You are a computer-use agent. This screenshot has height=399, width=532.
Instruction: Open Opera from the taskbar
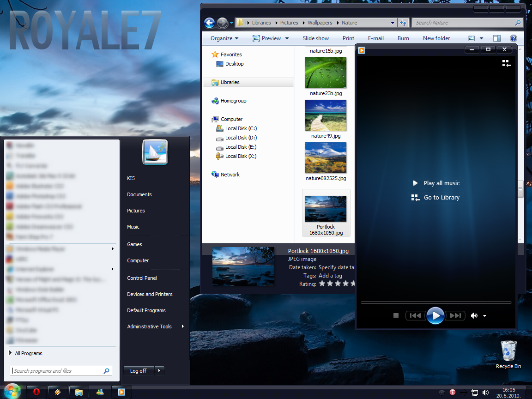pos(36,392)
